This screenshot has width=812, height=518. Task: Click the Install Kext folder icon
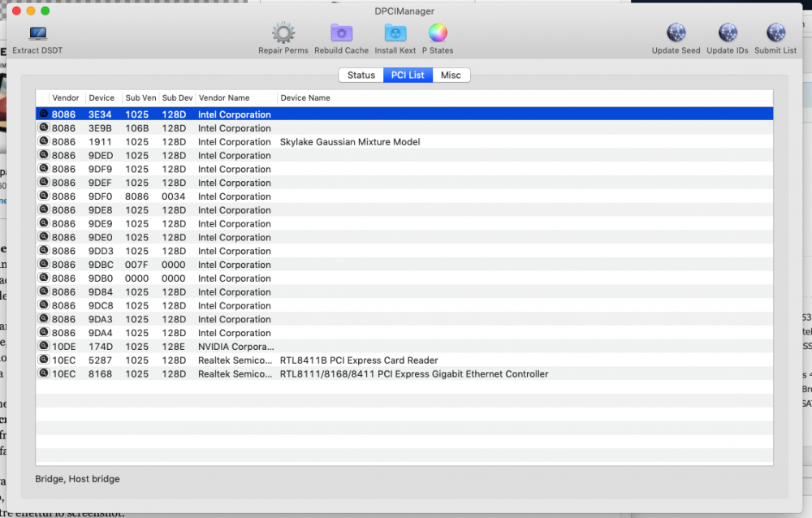(395, 33)
